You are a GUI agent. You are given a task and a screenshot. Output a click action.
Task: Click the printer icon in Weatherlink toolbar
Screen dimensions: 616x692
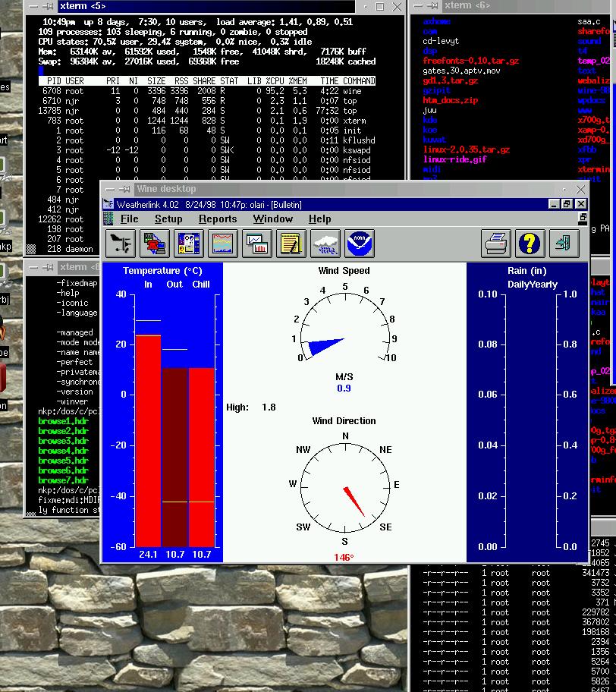(x=496, y=243)
